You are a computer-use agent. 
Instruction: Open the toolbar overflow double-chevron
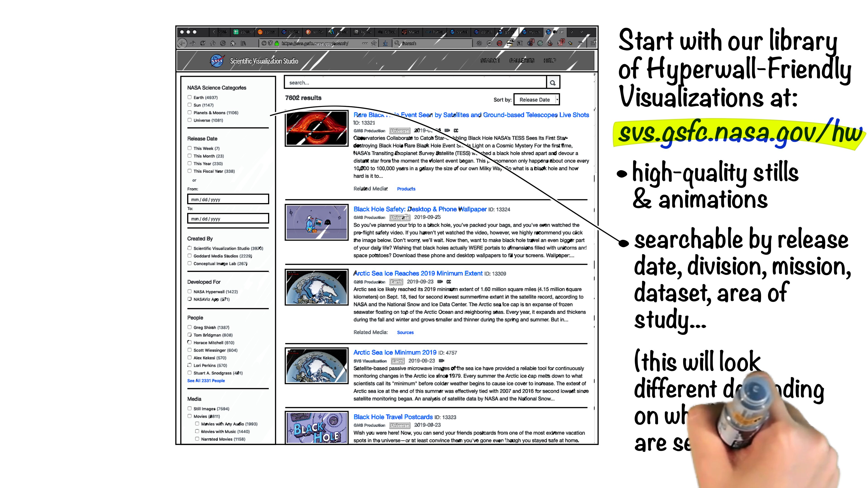tap(580, 43)
